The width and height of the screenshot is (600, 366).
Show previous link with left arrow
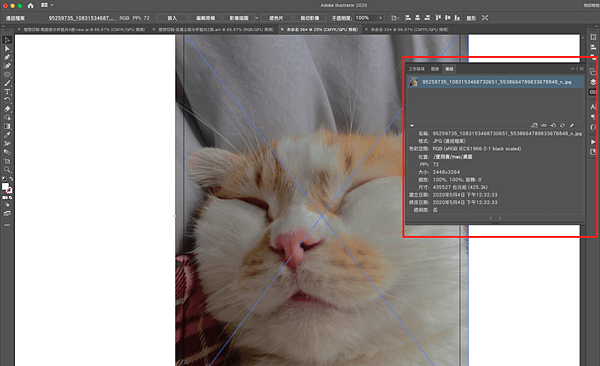pos(491,218)
